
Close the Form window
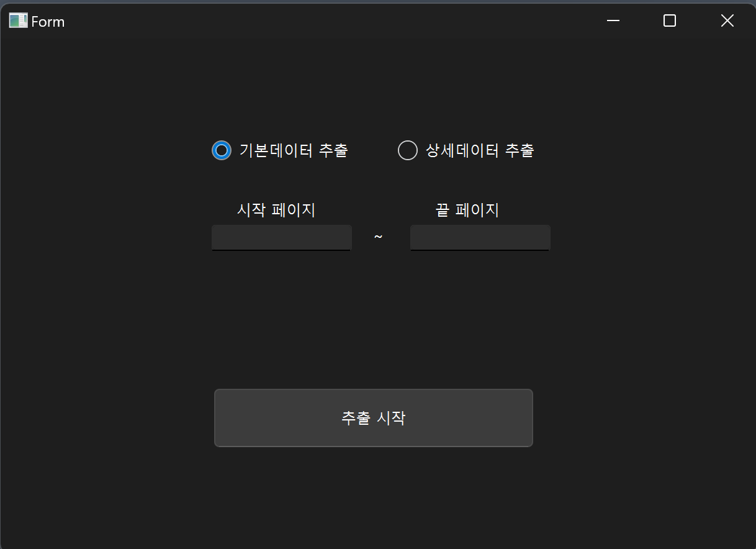tap(727, 20)
